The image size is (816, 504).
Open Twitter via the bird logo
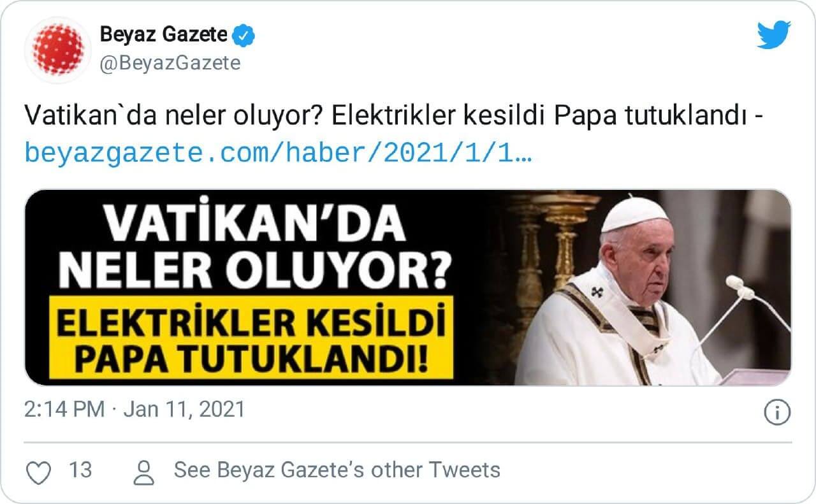773,36
